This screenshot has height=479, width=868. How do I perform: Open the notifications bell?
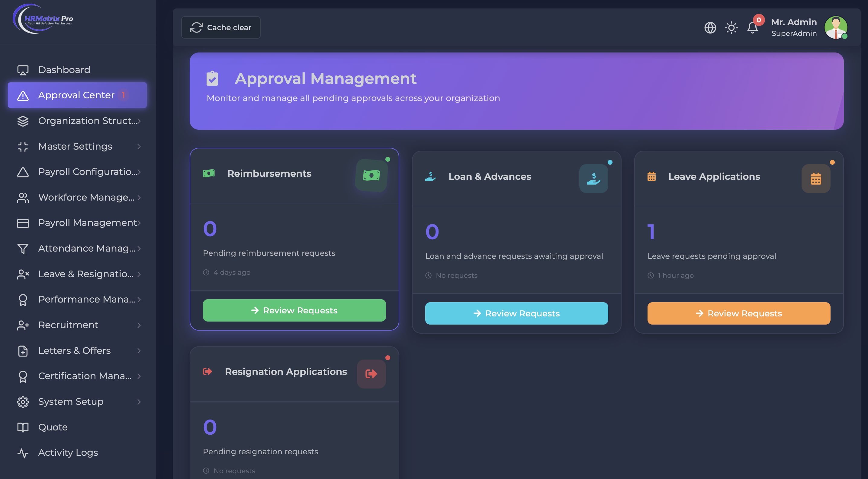pyautogui.click(x=752, y=28)
